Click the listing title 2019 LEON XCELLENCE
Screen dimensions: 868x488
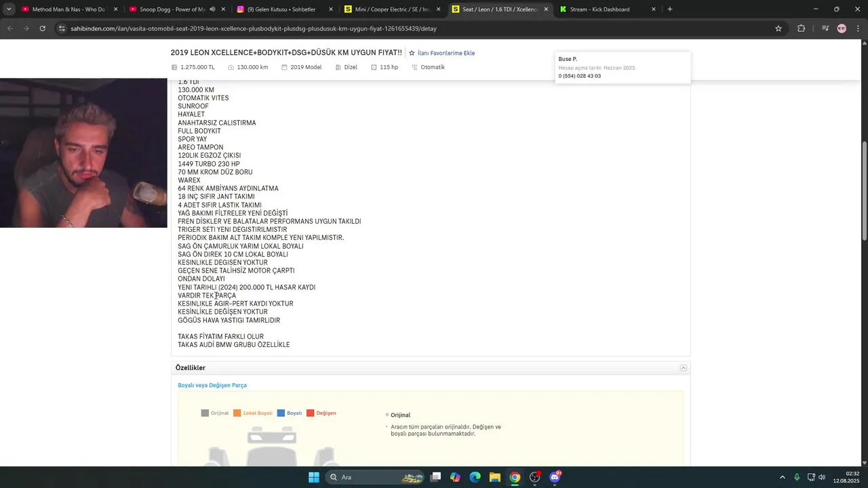(x=286, y=52)
